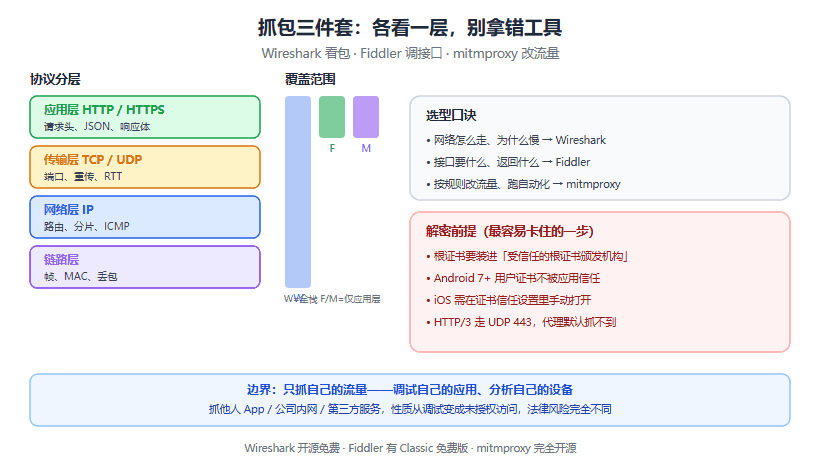Click the 端口、重传、RTT text

83,177
